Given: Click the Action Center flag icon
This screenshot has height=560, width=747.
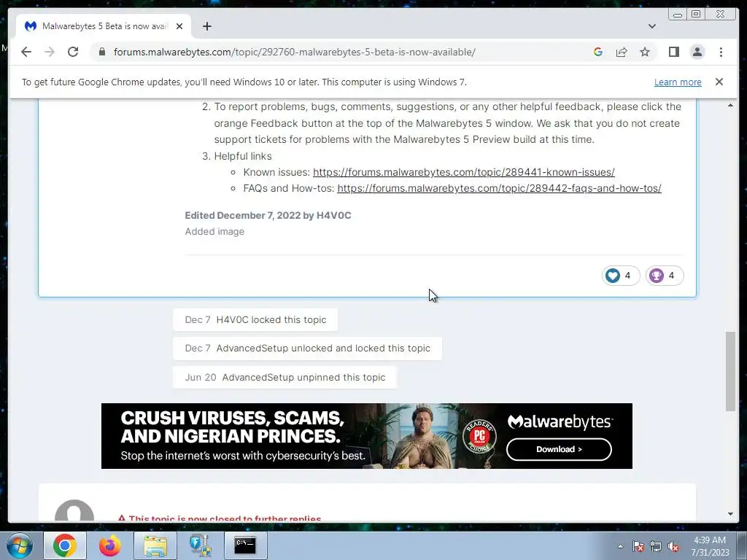Looking at the screenshot, I should [638, 546].
